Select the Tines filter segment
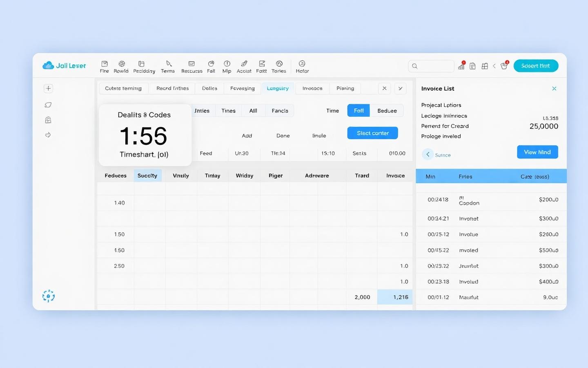The width and height of the screenshot is (588, 368). point(228,111)
